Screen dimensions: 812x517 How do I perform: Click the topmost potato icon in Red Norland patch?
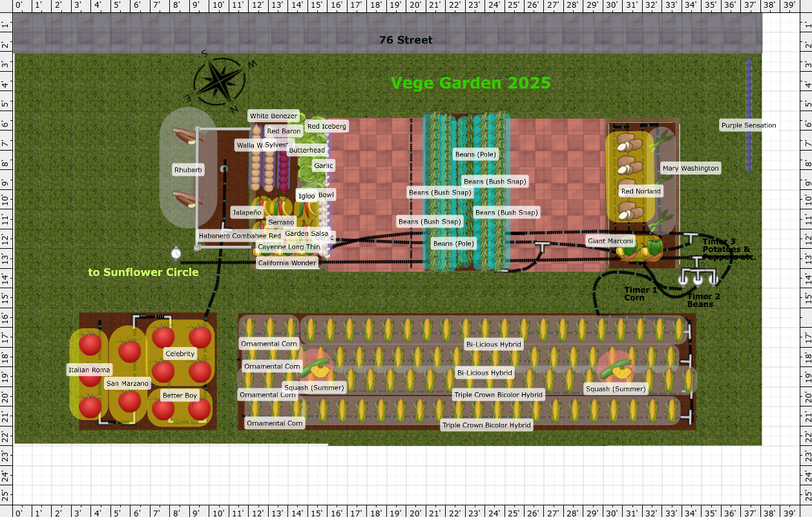[630, 142]
